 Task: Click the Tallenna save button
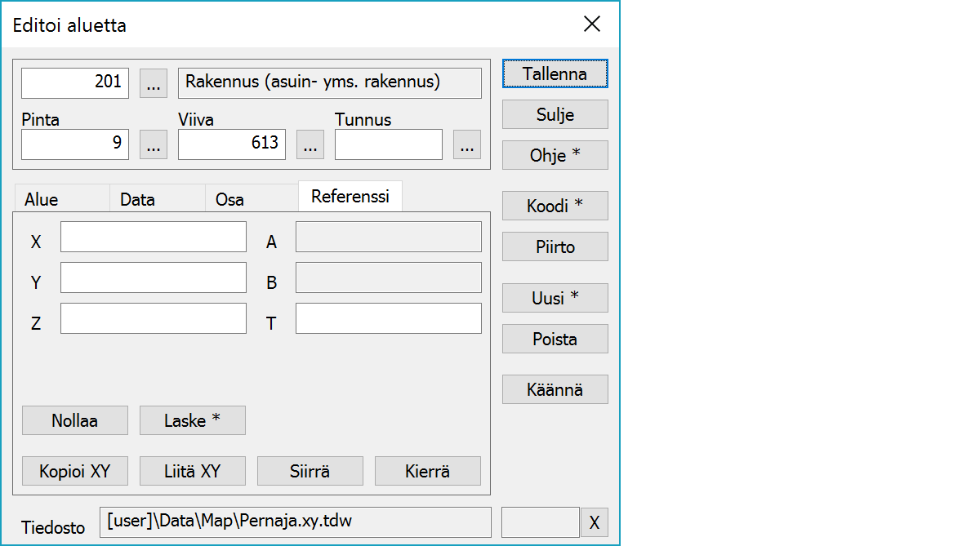555,73
